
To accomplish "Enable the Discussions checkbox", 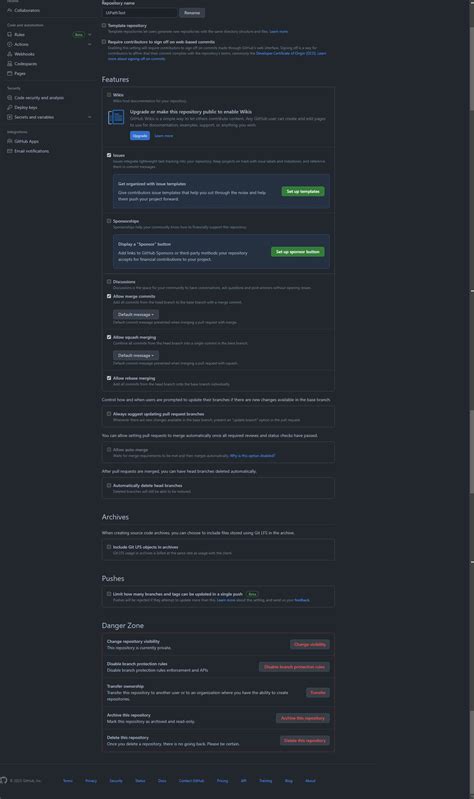I will pos(109,281).
